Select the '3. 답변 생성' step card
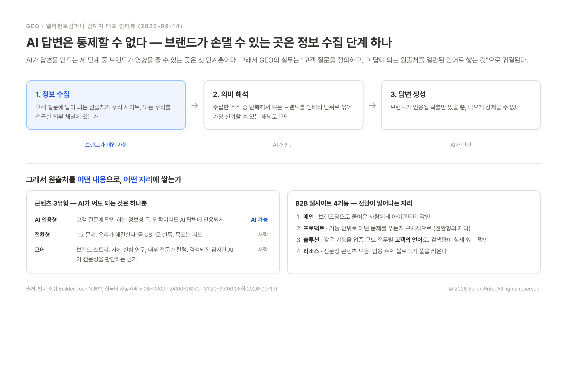The width and height of the screenshot is (567, 392). [461, 105]
